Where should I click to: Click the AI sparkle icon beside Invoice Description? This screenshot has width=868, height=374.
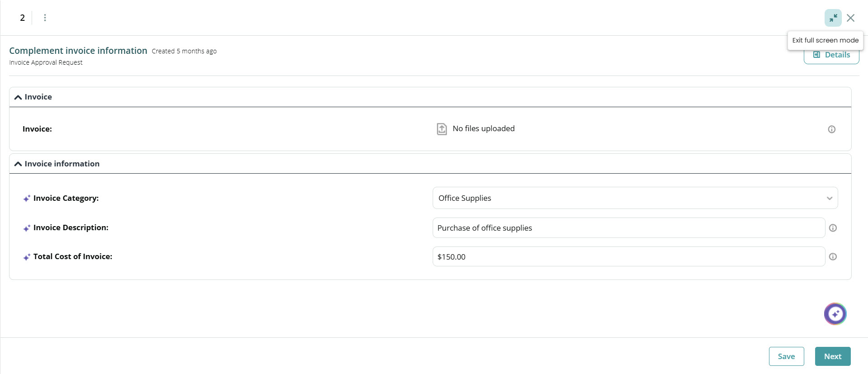tap(27, 228)
